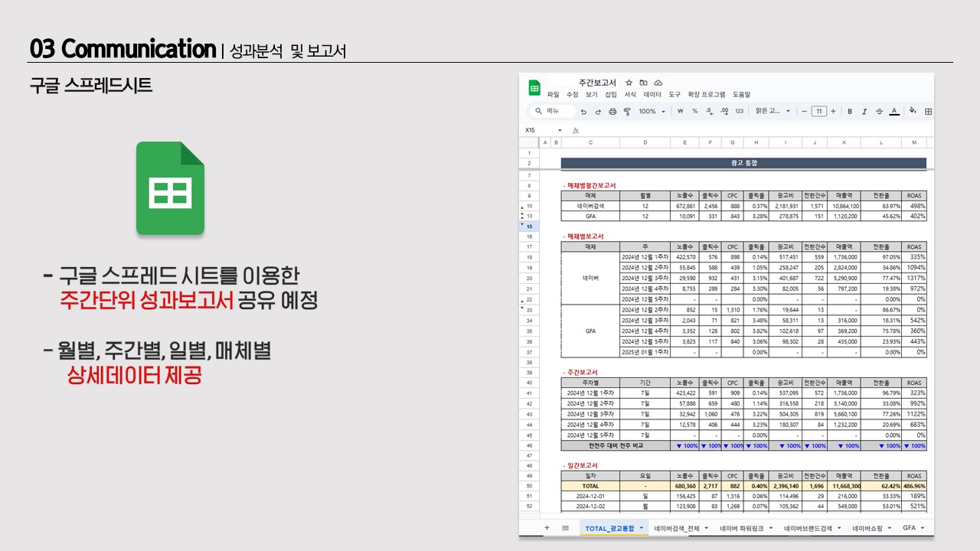Switch to 네이버쇼핑 sheet tab
Screen dimensions: 980x551
(867, 528)
